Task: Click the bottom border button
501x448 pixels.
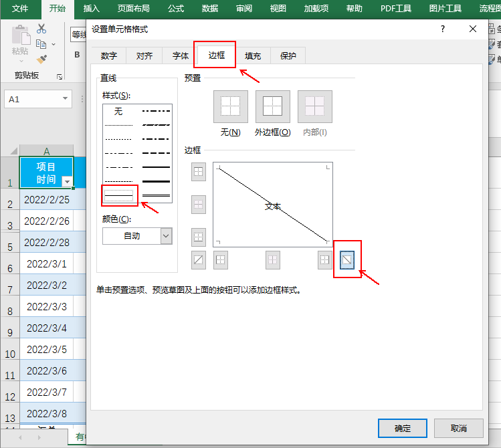Action: [199, 237]
